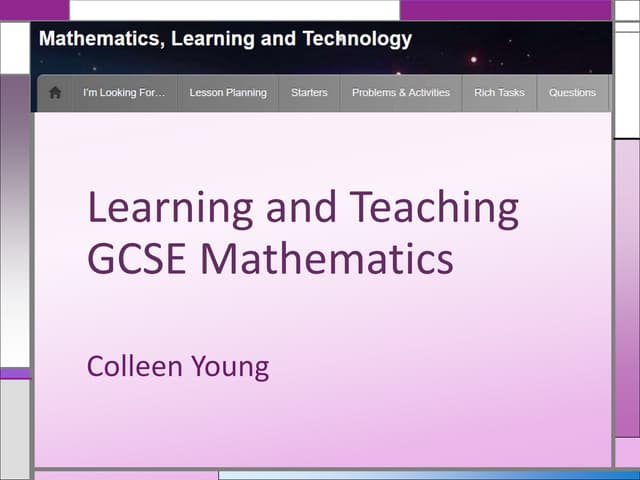
Task: Click the starry banner right of site title
Action: [520, 45]
